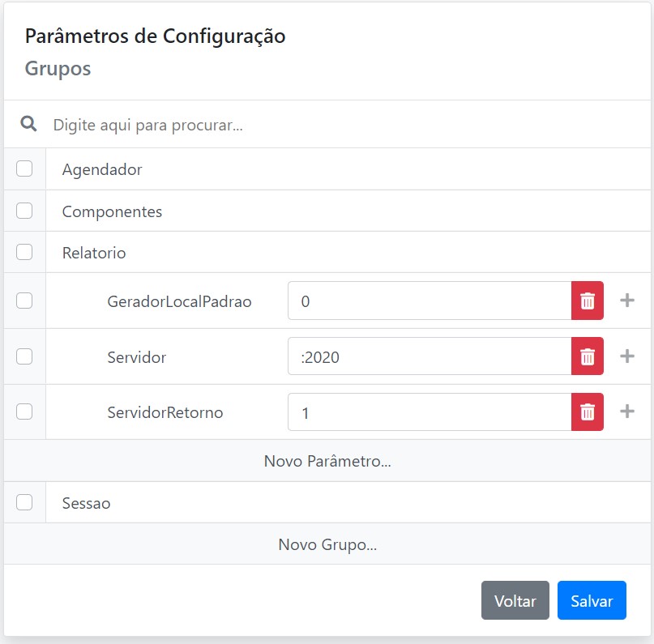Click the plus icon beside GeradorLocalPadrao
The width and height of the screenshot is (654, 644).
click(x=626, y=301)
